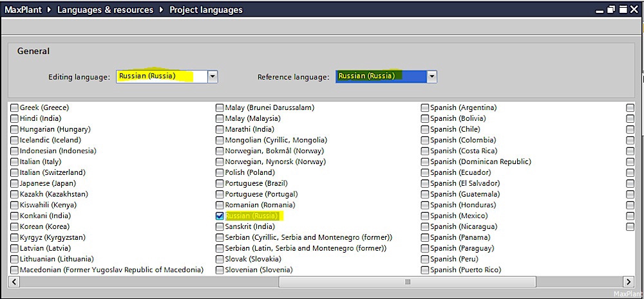This screenshot has height=299, width=644.
Task: Check the Polish (Poland) checkbox
Action: [220, 173]
